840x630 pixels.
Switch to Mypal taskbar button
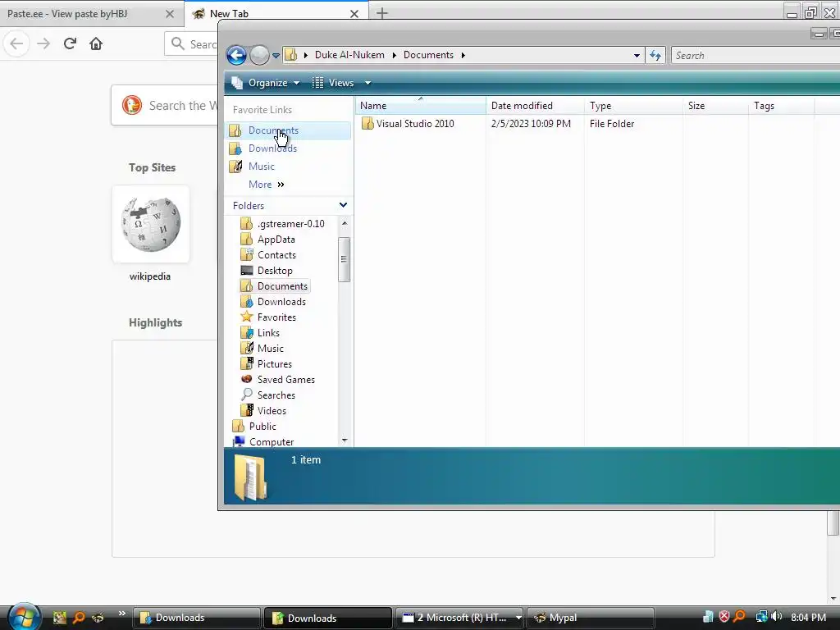click(591, 618)
